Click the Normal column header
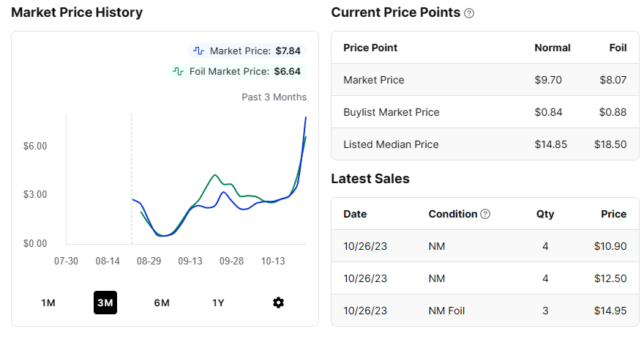The height and width of the screenshot is (337, 644). (x=553, y=48)
